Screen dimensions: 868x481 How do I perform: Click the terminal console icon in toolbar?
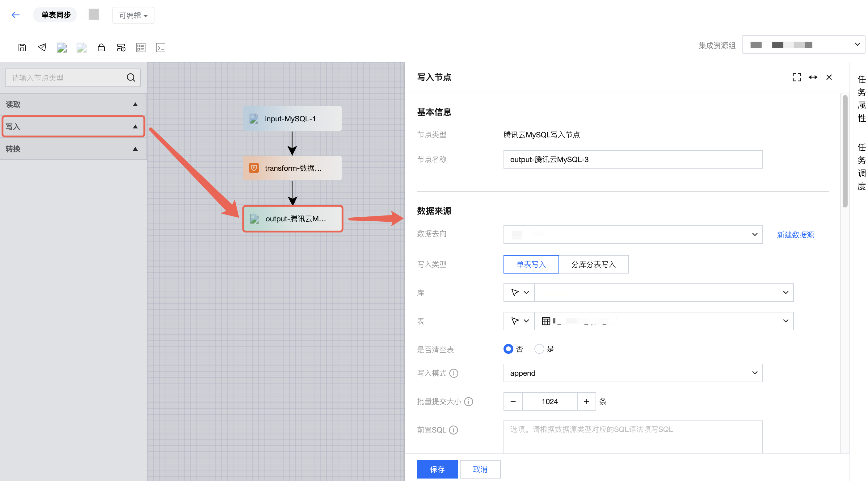[x=160, y=48]
